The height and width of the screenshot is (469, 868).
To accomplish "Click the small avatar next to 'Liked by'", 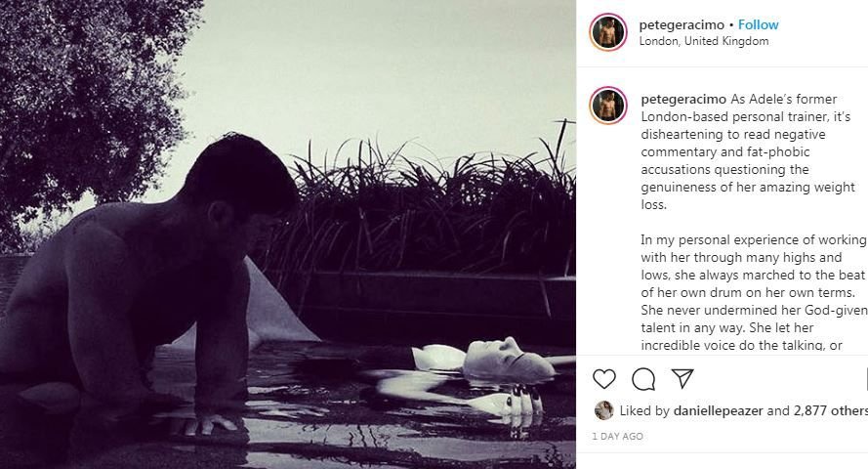I will pyautogui.click(x=603, y=410).
